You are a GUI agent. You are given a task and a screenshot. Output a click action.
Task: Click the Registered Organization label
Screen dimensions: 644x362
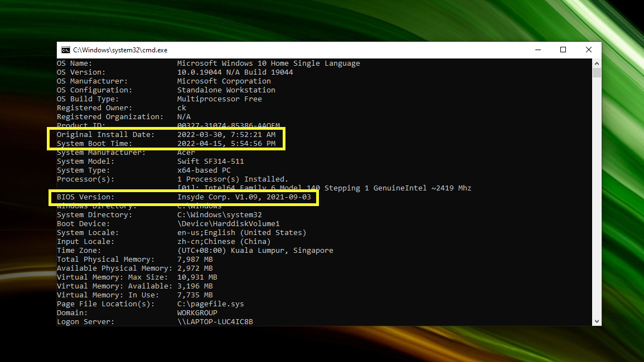[110, 117]
